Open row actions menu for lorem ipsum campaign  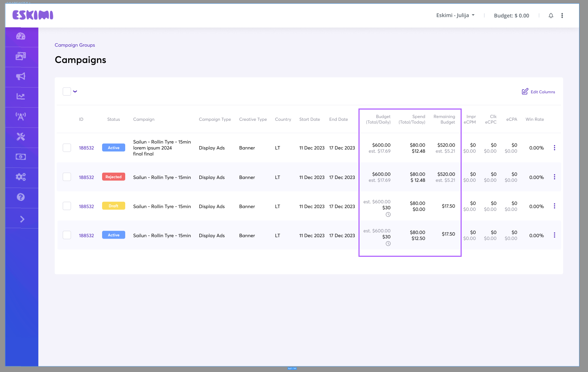point(554,148)
